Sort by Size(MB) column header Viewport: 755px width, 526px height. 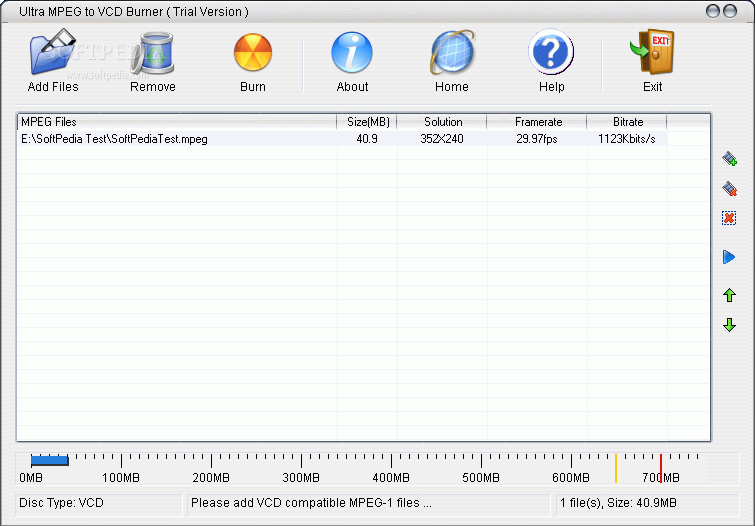click(367, 122)
